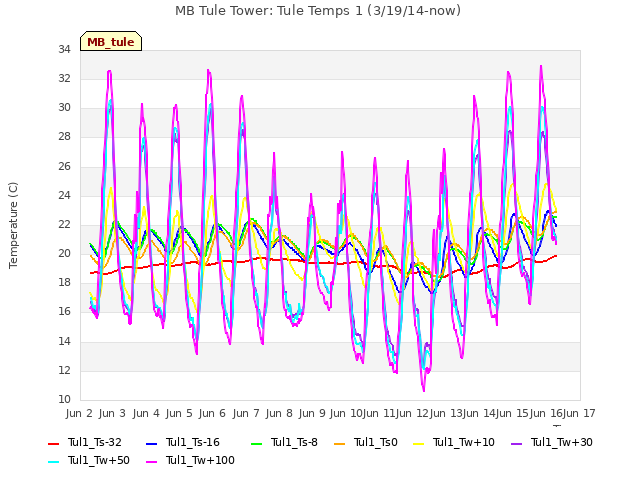Image resolution: width=640 pixels, height=480 pixels.
Task: Click the Jun 5 x-axis tick label
Action: click(x=179, y=413)
